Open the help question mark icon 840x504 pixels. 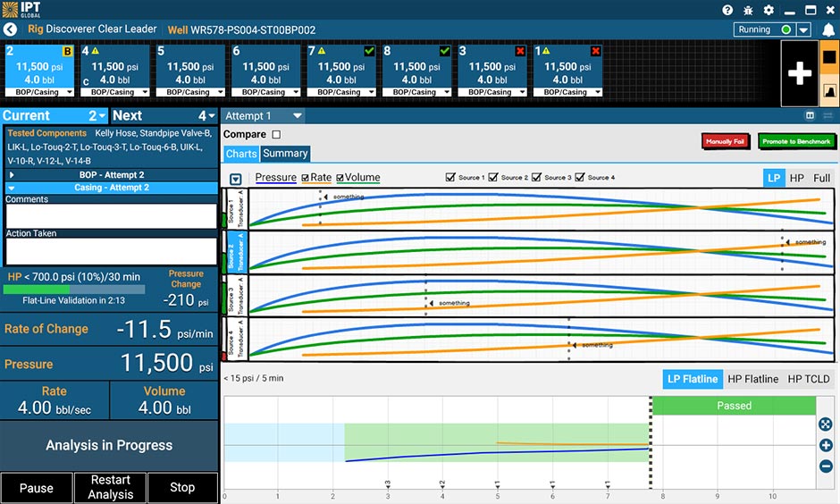pyautogui.click(x=727, y=10)
